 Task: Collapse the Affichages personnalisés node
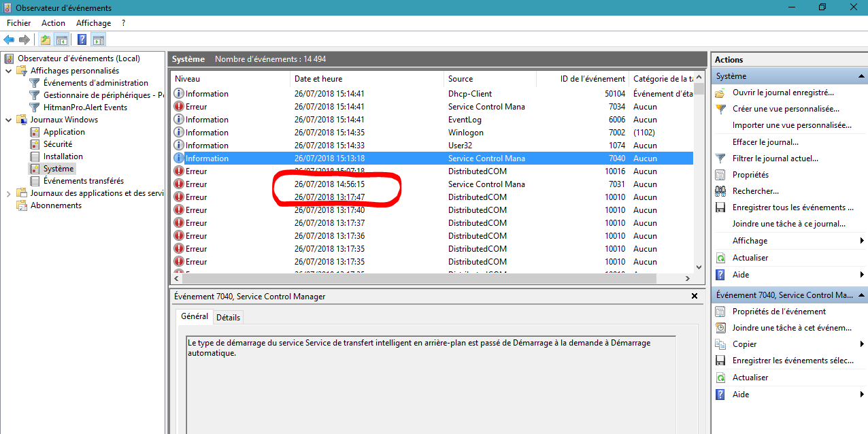coord(8,71)
